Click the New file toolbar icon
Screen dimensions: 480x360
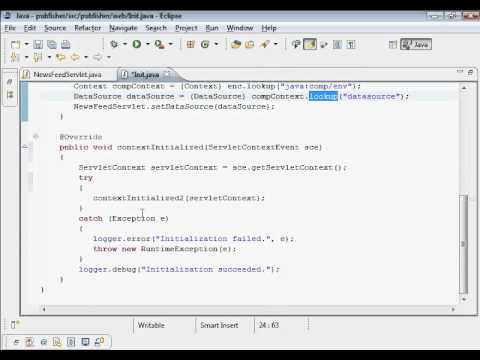15,44
